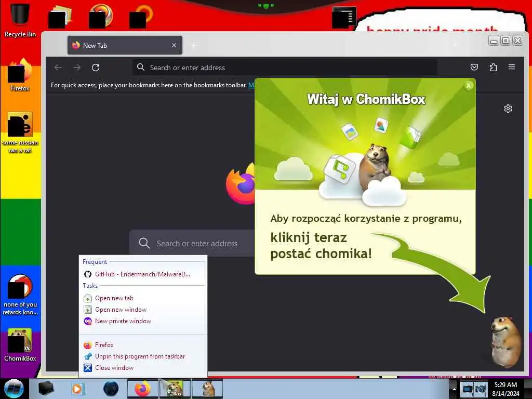Select New private window task
This screenshot has height=399, width=532.
[x=123, y=321]
